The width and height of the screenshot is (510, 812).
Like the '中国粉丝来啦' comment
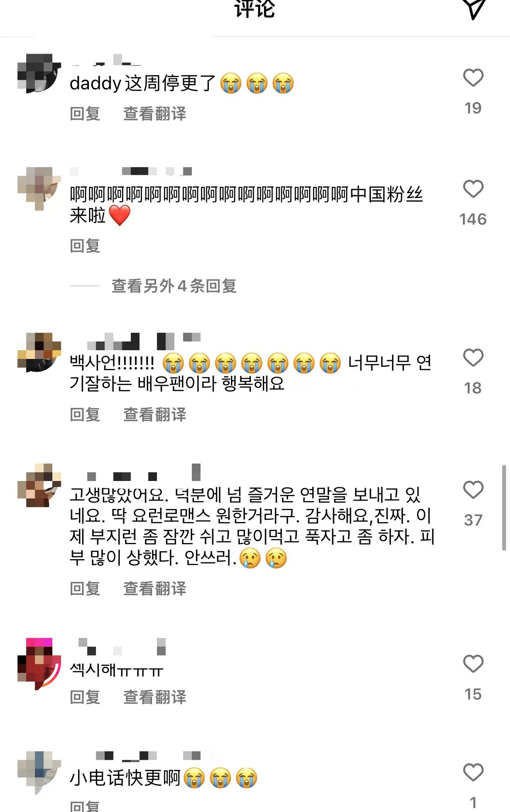point(473,189)
